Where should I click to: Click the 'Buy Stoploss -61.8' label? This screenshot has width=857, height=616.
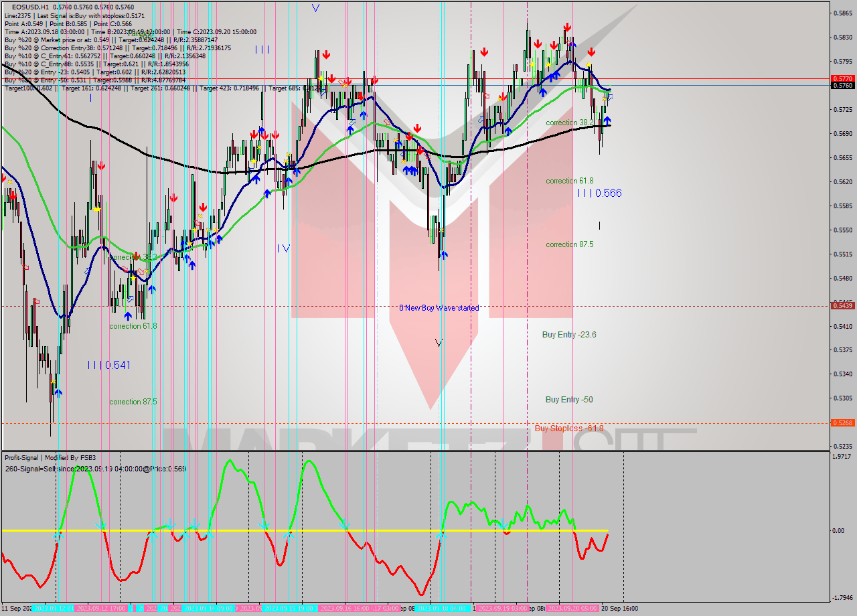coord(569,428)
